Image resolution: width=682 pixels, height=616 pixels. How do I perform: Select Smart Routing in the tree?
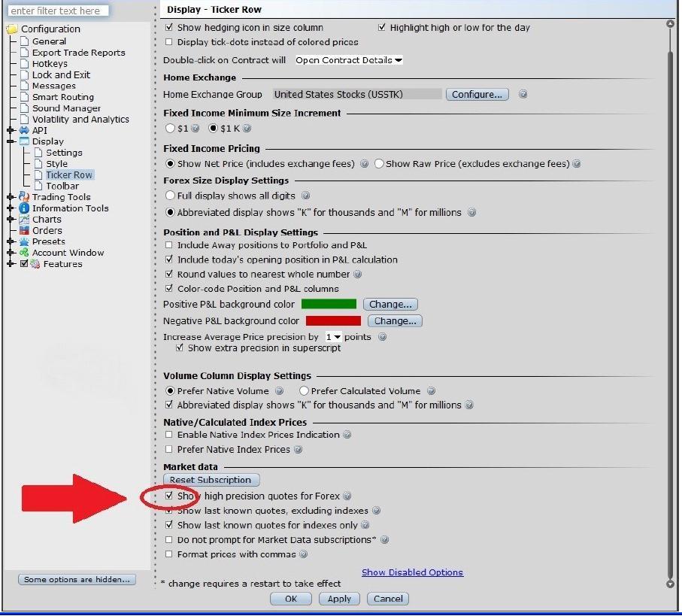tap(63, 97)
